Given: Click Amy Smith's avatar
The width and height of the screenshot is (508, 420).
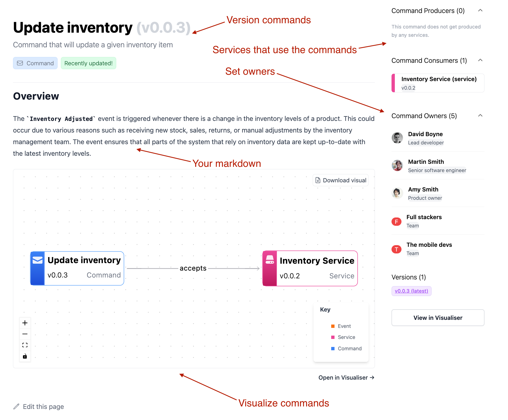Looking at the screenshot, I should [x=397, y=193].
